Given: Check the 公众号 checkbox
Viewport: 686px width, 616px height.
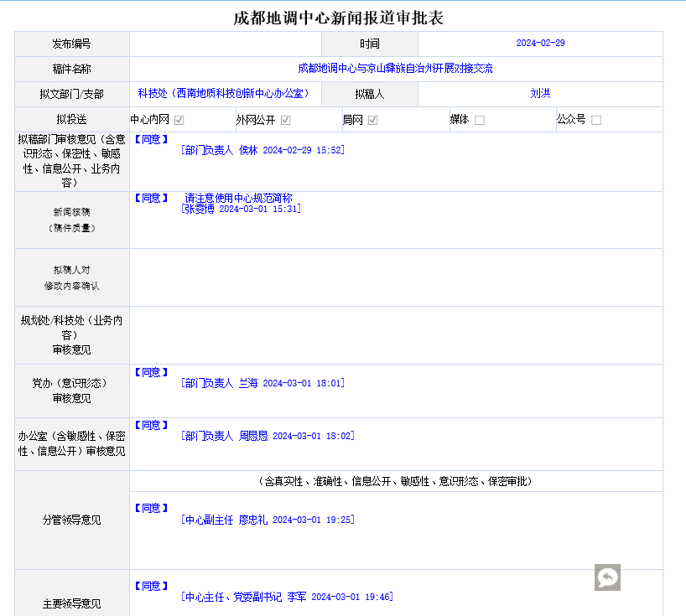Looking at the screenshot, I should point(596,120).
